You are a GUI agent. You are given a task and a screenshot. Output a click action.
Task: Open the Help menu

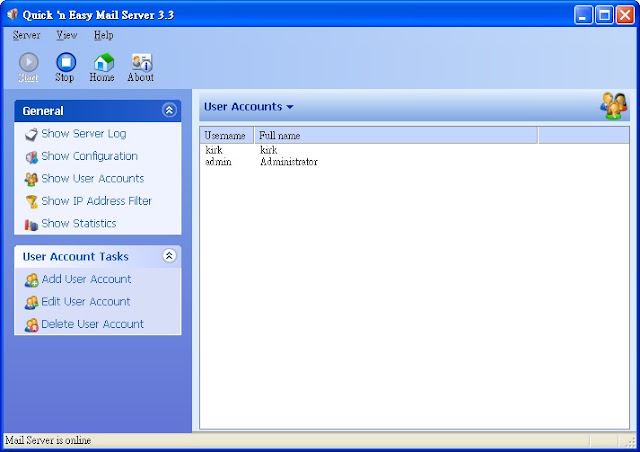104,35
